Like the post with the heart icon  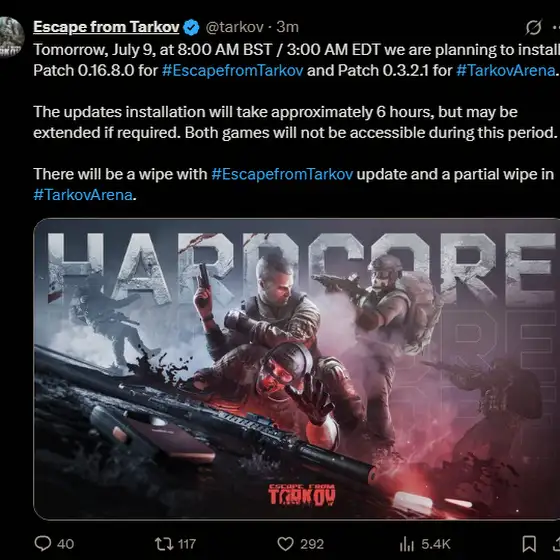[x=285, y=544]
